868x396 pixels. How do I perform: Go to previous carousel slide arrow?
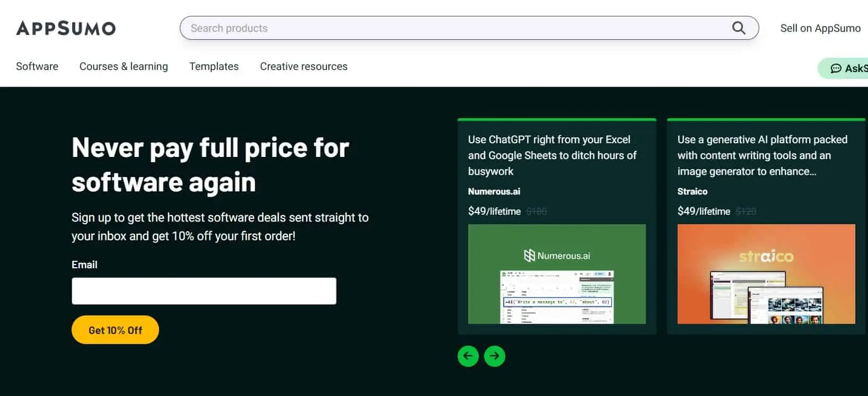coord(468,356)
